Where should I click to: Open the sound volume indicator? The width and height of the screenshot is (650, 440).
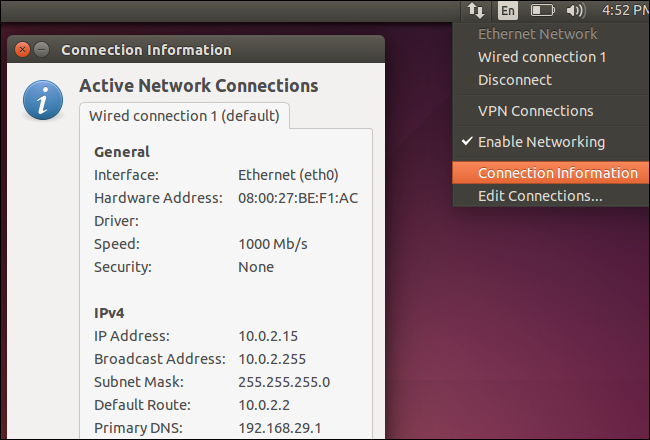tap(576, 10)
